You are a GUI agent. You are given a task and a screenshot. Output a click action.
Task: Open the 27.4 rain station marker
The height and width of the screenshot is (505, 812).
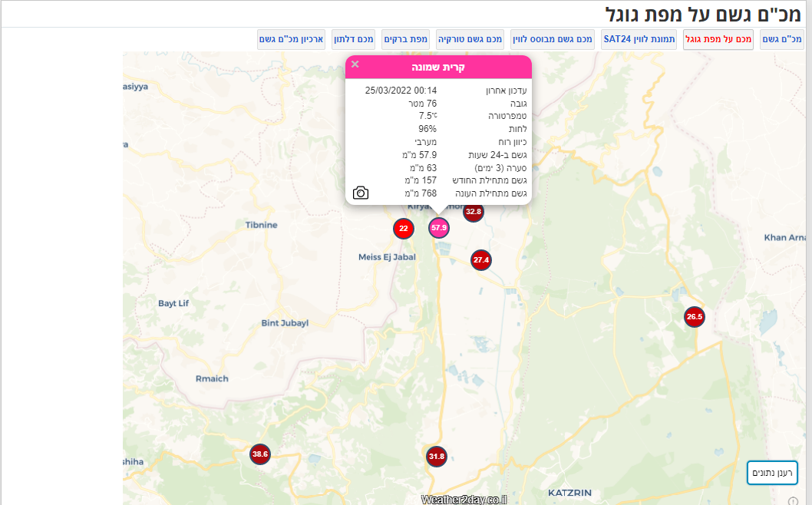(x=481, y=260)
